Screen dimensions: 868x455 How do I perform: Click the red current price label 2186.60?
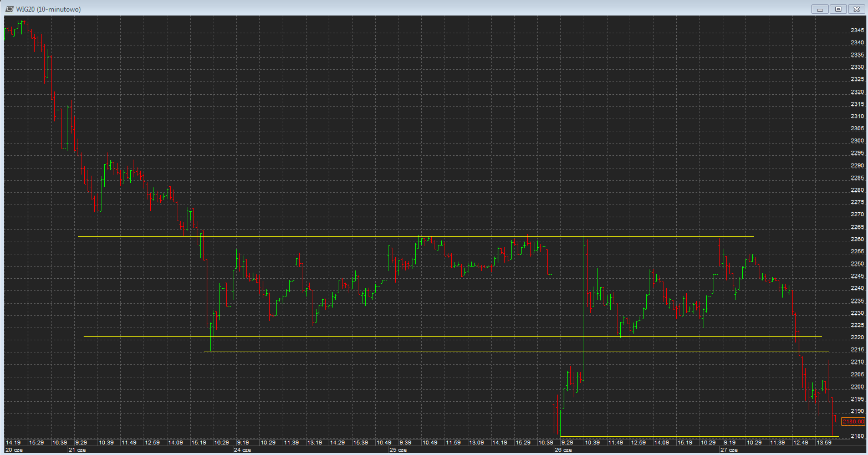click(853, 422)
